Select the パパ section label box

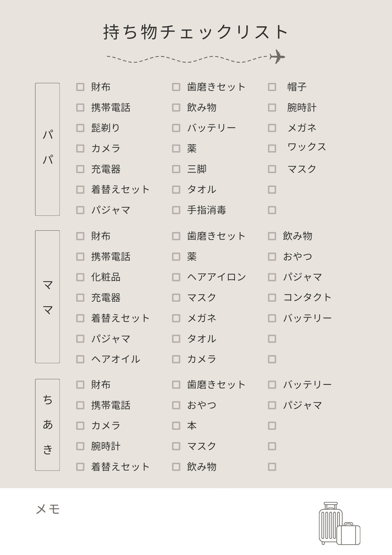pos(47,149)
